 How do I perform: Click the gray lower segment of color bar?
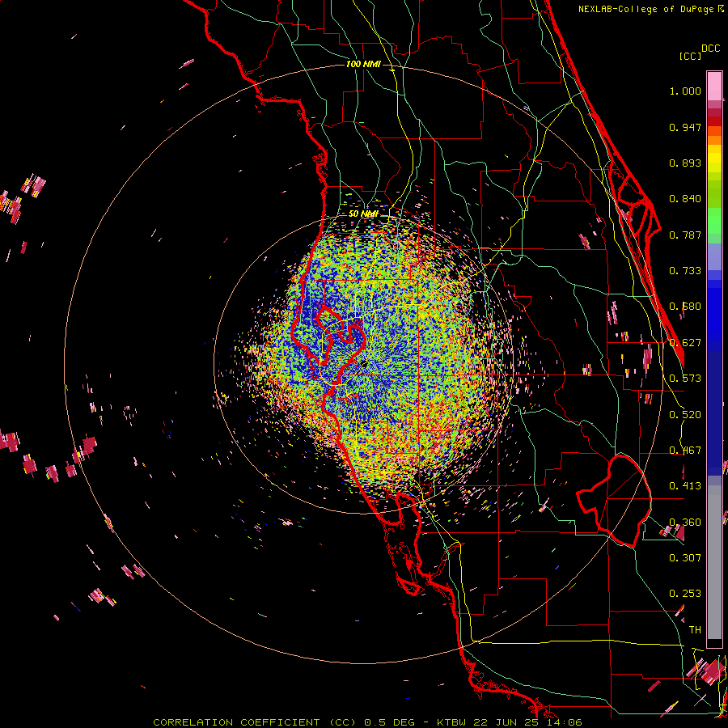point(714,562)
